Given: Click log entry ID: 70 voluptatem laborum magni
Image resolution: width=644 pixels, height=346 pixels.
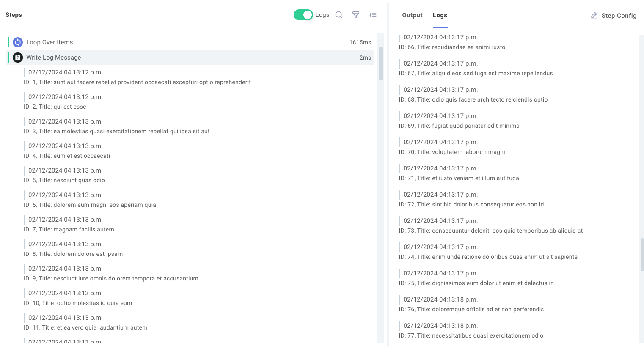Looking at the screenshot, I should click(452, 152).
